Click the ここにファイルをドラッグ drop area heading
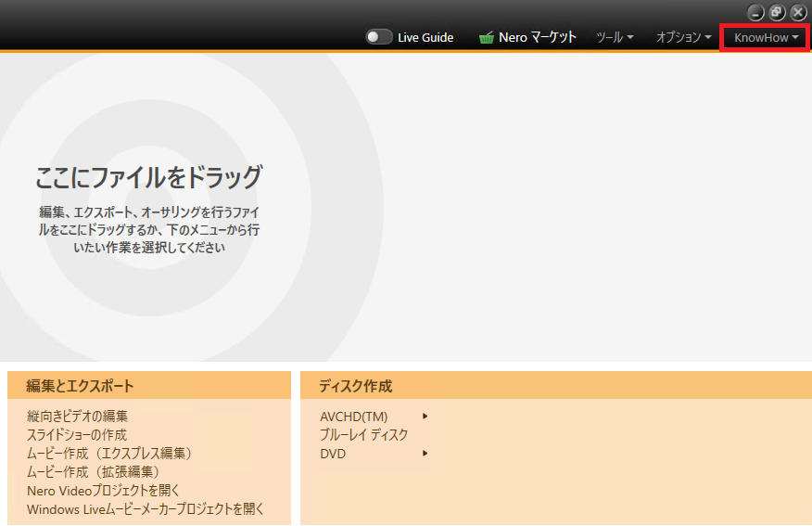 (149, 177)
